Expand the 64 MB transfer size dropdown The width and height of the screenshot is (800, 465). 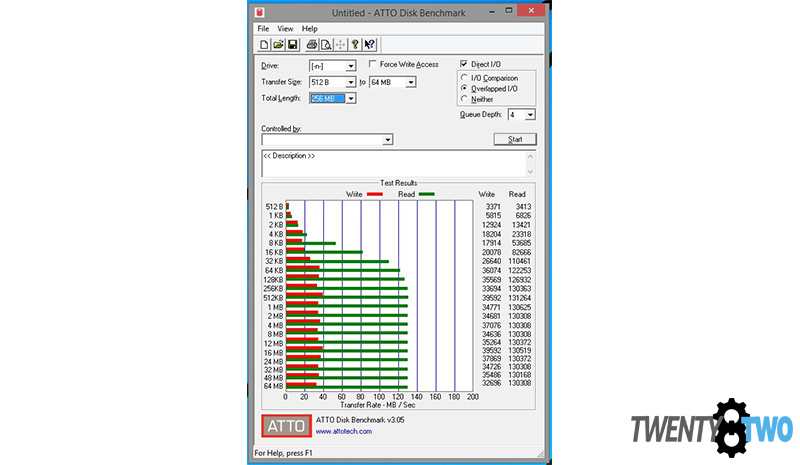point(411,82)
